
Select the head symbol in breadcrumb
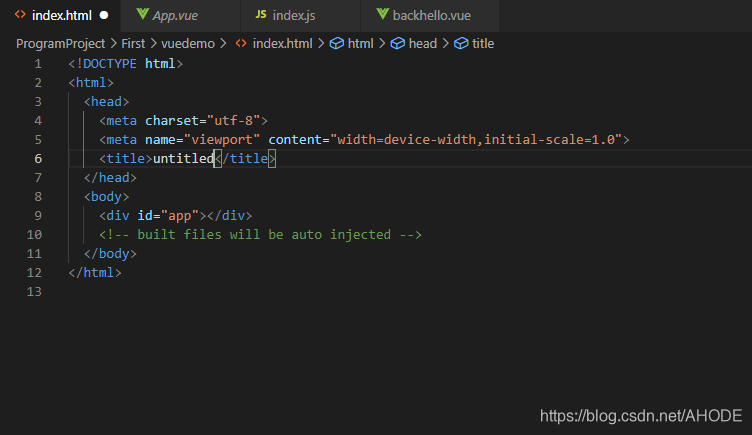[x=423, y=44]
